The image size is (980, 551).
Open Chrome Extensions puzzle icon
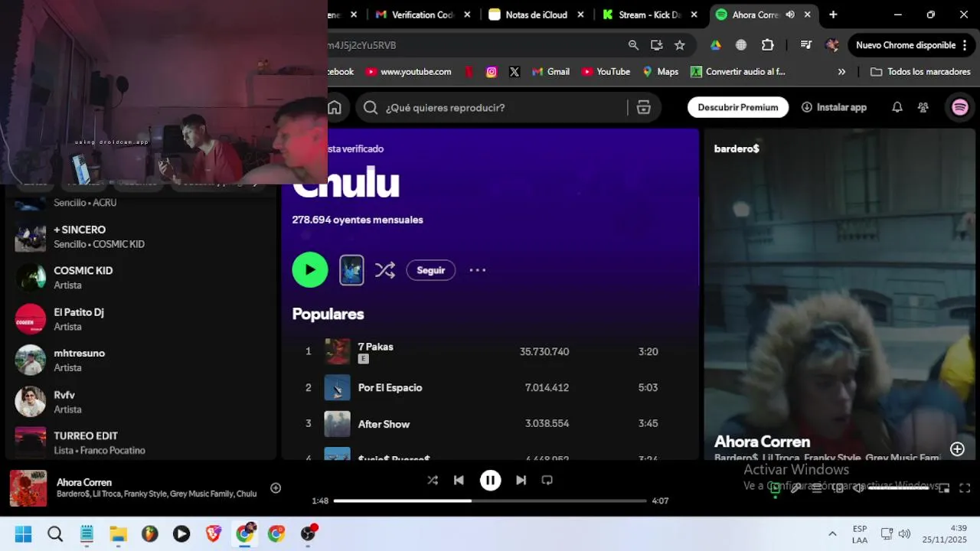point(768,45)
